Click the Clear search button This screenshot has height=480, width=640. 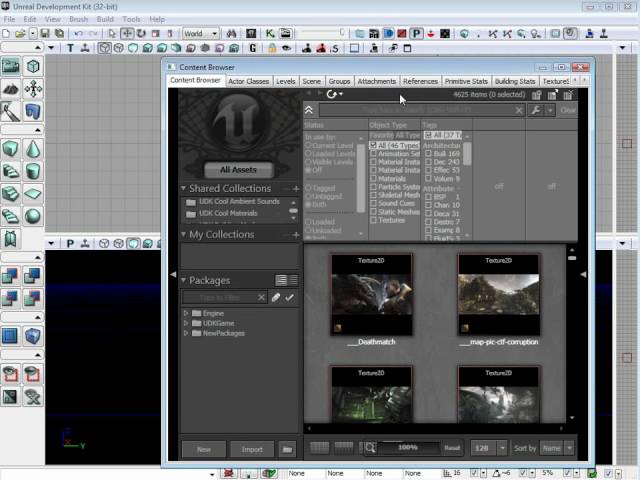point(567,110)
